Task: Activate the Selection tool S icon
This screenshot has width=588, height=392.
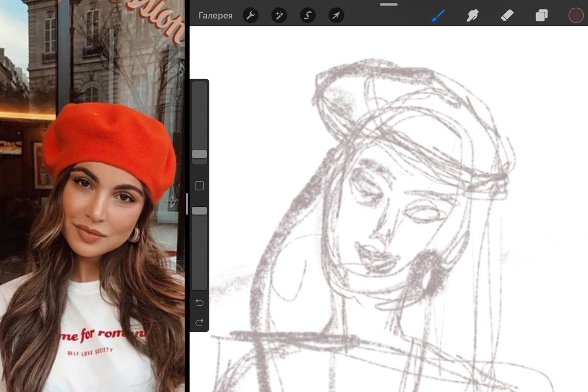Action: tap(308, 16)
